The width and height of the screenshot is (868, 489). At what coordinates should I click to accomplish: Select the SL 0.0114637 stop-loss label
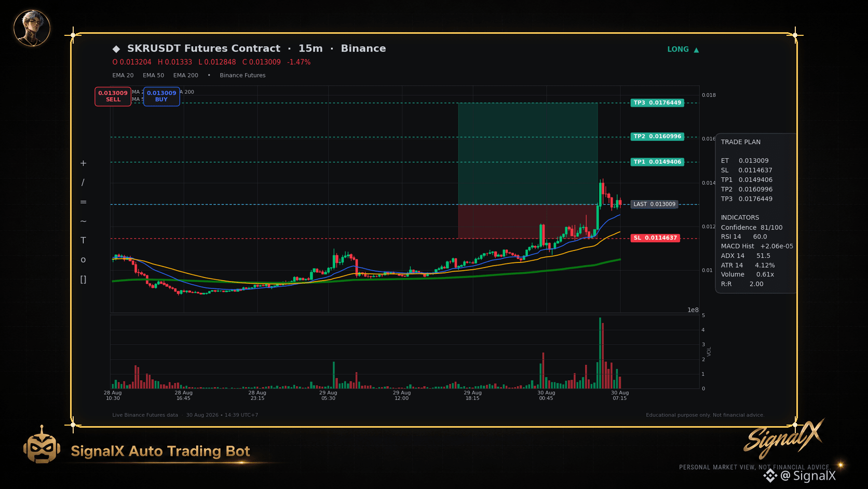655,238
